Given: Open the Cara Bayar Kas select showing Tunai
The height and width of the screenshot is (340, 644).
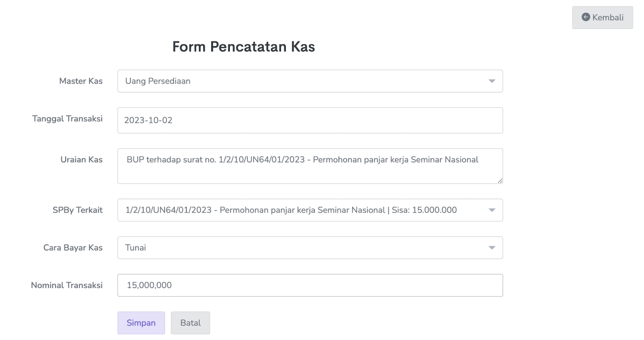Looking at the screenshot, I should [306, 248].
